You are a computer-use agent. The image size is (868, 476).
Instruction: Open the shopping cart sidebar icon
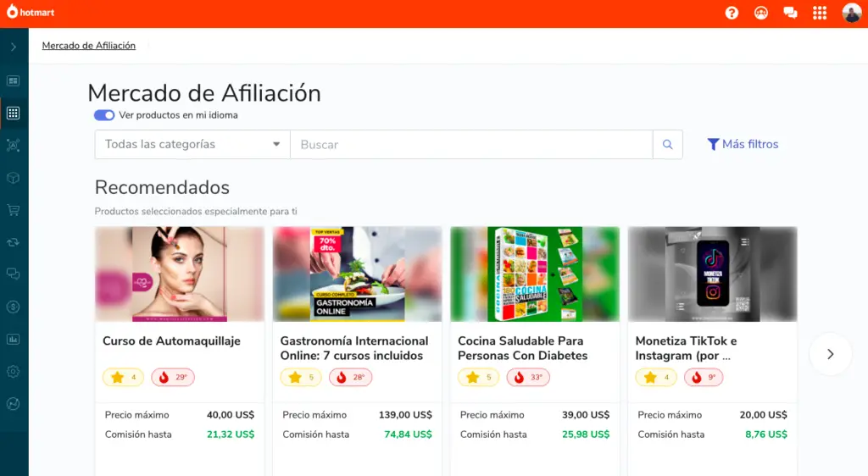coord(14,210)
